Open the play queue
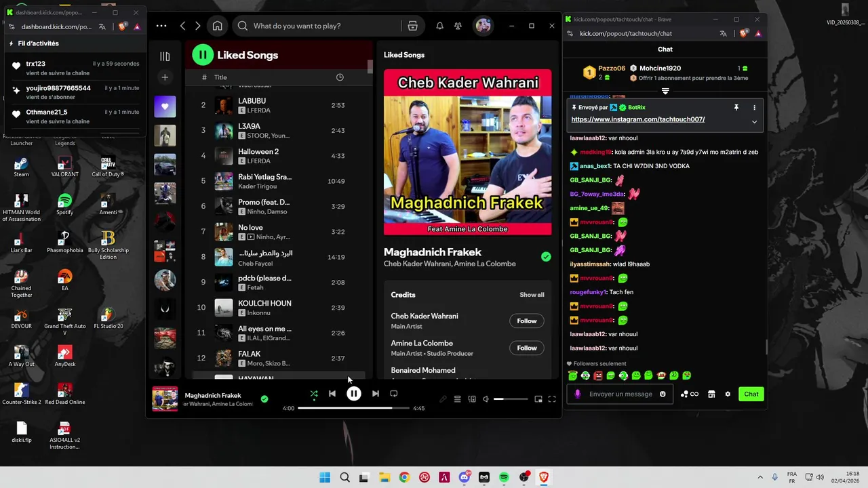 [x=457, y=399]
